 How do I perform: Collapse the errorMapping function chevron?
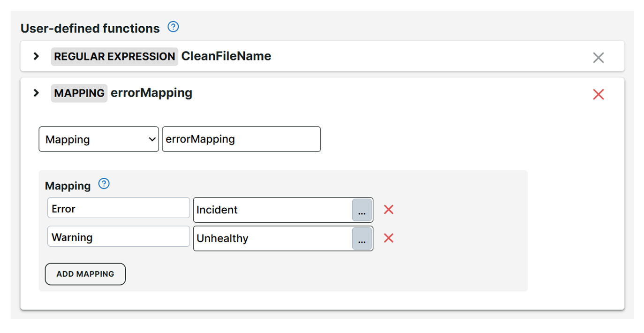pos(36,93)
